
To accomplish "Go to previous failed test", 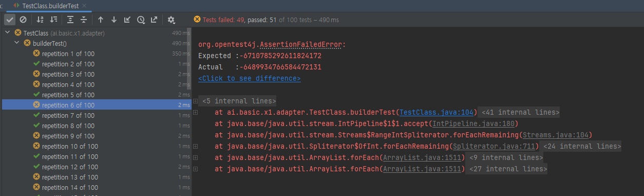I will tap(101, 20).
